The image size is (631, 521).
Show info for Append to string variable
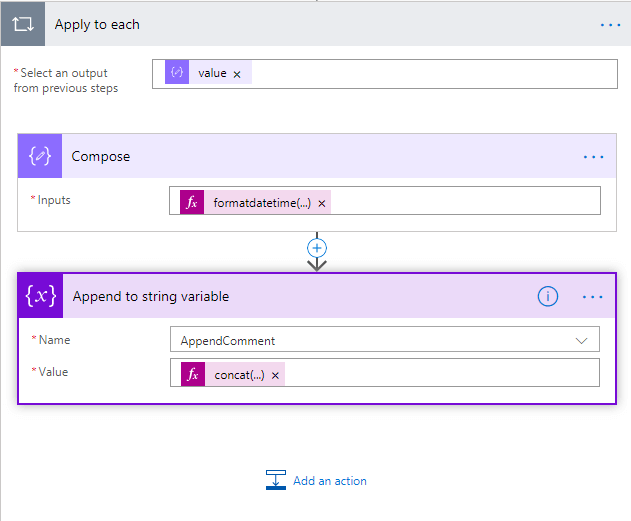(x=548, y=297)
